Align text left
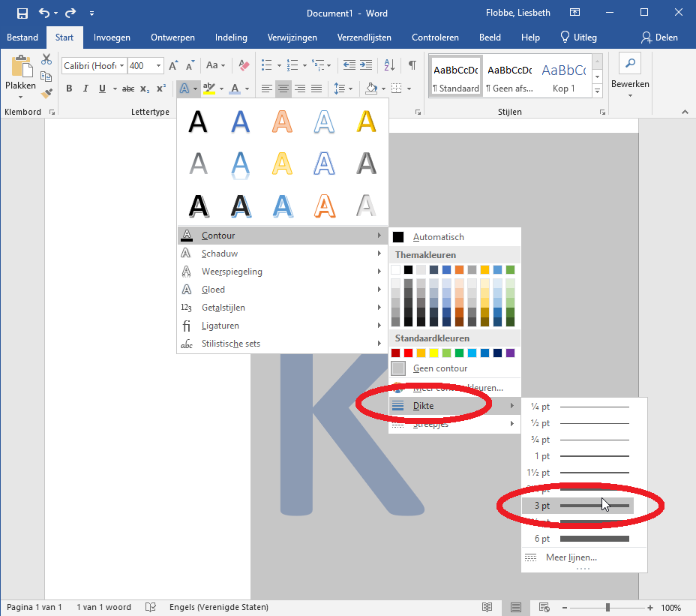Viewport: 696px width, 616px height. click(x=267, y=89)
